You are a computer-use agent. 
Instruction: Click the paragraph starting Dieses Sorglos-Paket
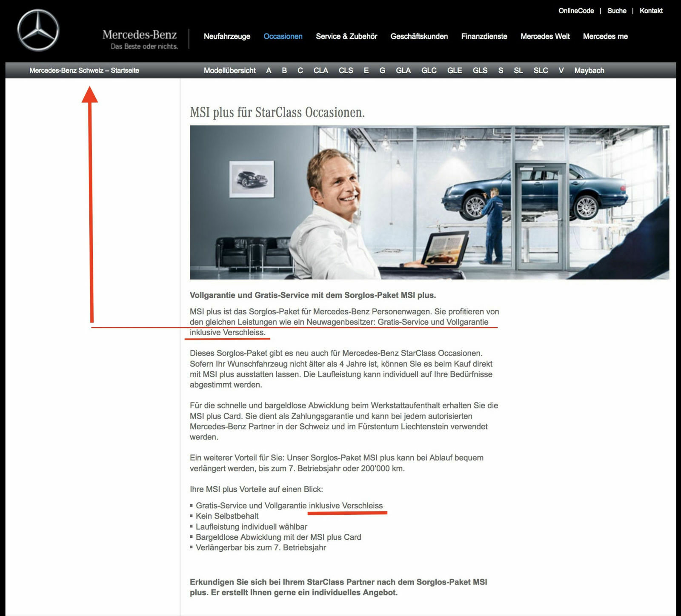pos(341,369)
